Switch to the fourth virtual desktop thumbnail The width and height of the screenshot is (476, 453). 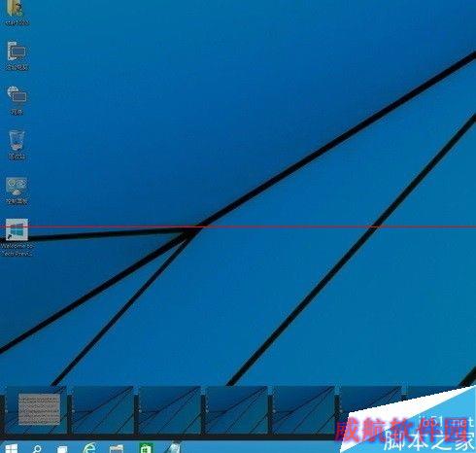(237, 410)
